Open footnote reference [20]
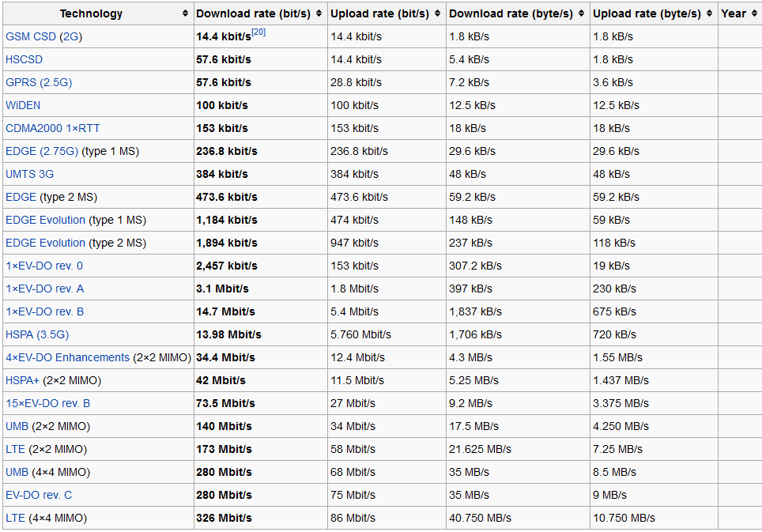Image resolution: width=762 pixels, height=532 pixels. [x=258, y=32]
